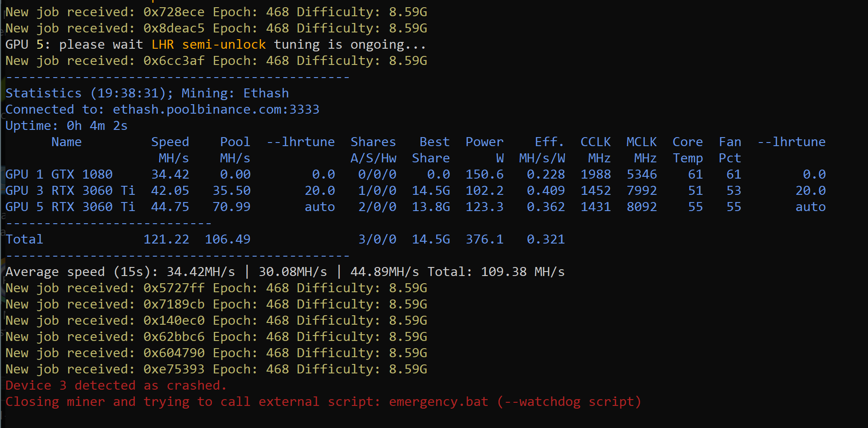Viewport: 868px width, 428px height.
Task: Click the Fan column header
Action: [730, 142]
